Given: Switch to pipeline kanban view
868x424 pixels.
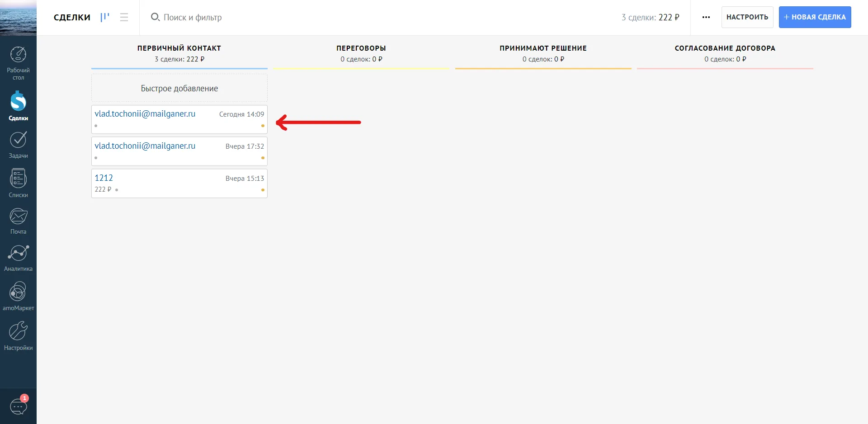Looking at the screenshot, I should click(105, 17).
